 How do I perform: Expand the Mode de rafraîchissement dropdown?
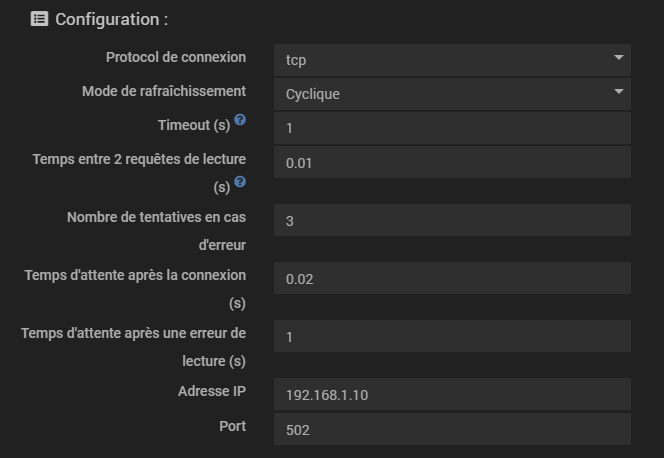[x=451, y=94]
